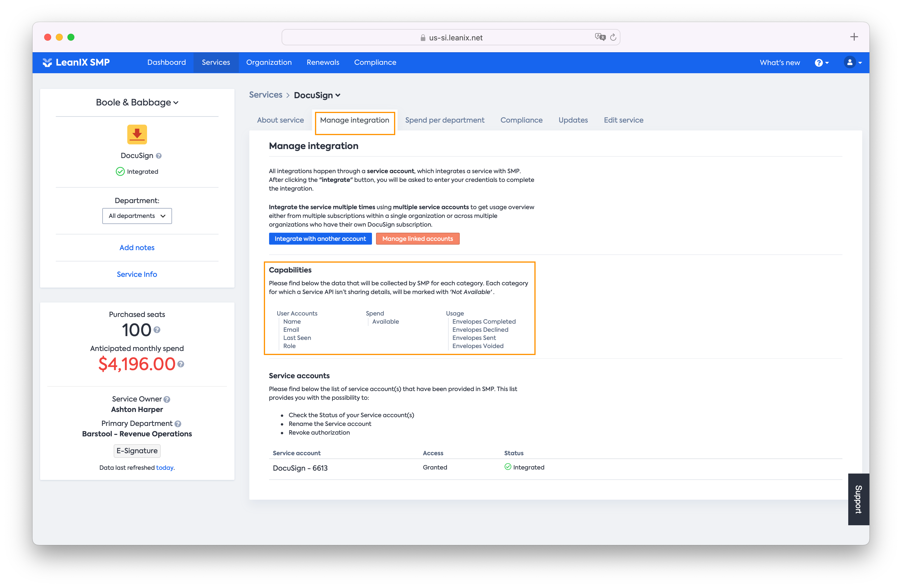Open the Service Info link

pos(137,274)
